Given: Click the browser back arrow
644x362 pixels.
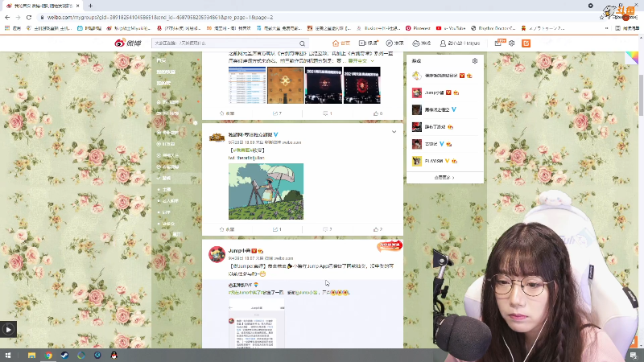Looking at the screenshot, I should click(x=7, y=17).
